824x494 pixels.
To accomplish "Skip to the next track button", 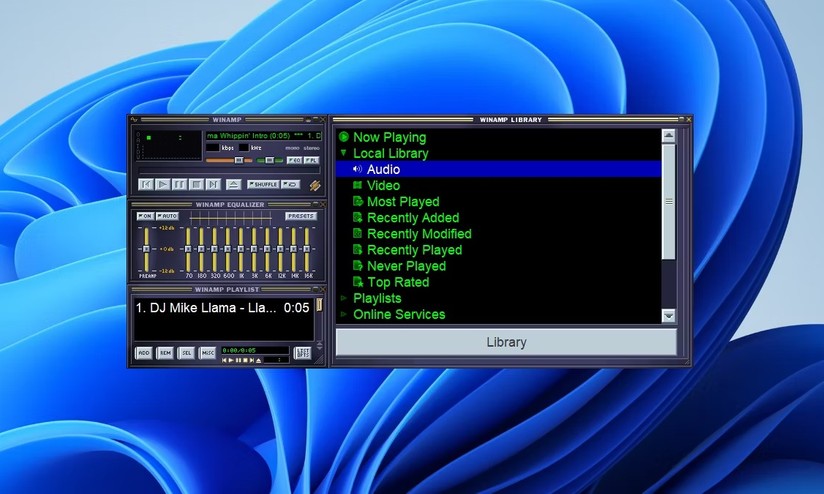I will pyautogui.click(x=213, y=184).
